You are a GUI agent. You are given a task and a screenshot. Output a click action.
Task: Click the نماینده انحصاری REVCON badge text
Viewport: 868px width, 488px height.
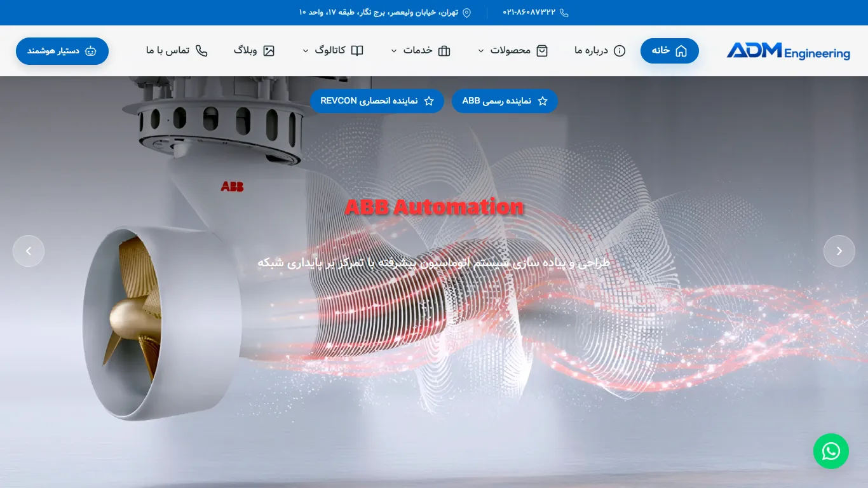click(369, 101)
